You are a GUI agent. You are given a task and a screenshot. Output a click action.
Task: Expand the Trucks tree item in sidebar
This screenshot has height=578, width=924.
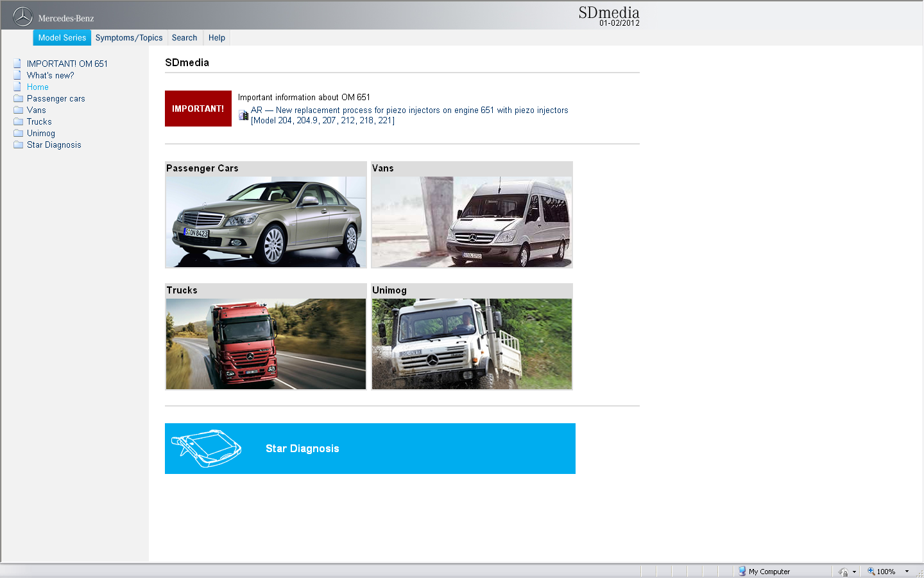click(39, 121)
